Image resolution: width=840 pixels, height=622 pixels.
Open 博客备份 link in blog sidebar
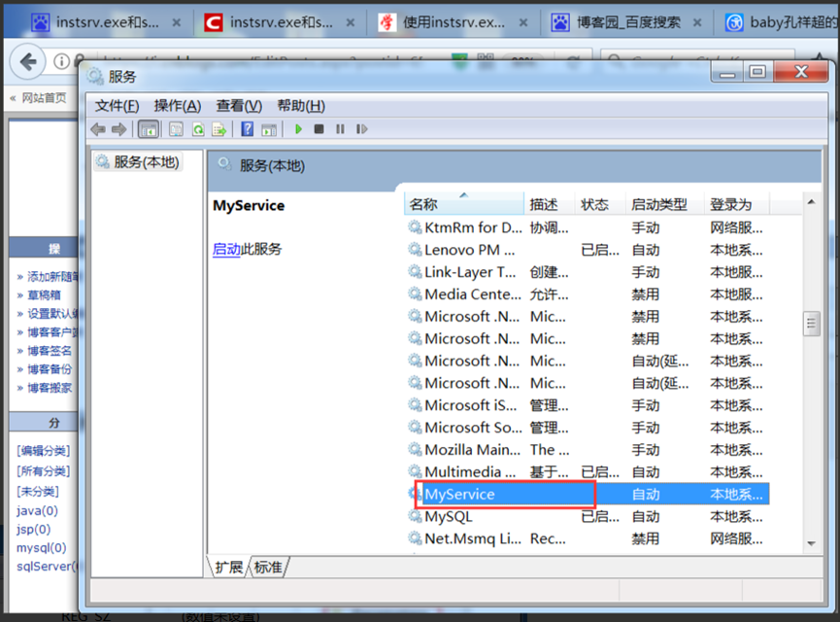50,369
